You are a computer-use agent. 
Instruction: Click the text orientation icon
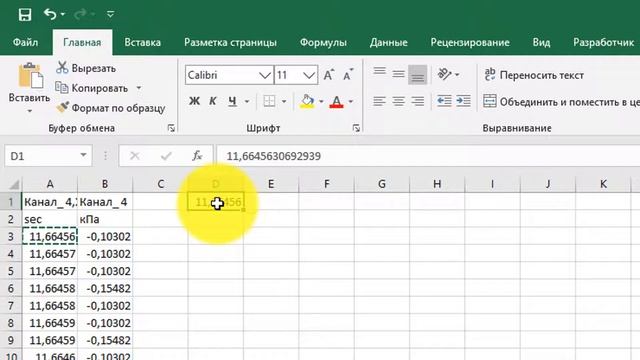tap(445, 74)
